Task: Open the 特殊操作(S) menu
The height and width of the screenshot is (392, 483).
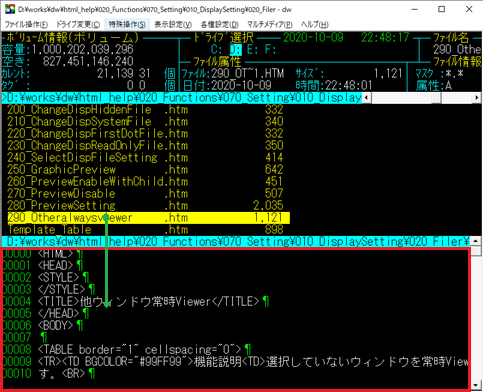Action: coord(127,24)
